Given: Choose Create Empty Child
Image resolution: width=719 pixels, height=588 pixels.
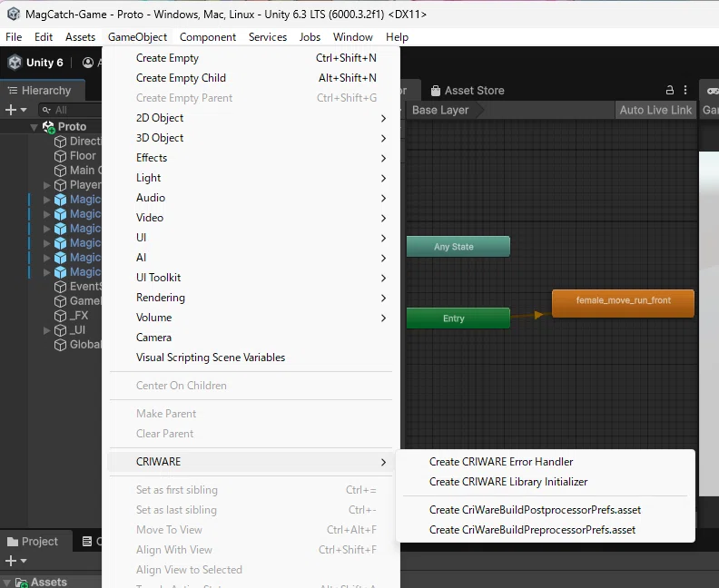Looking at the screenshot, I should (251, 78).
